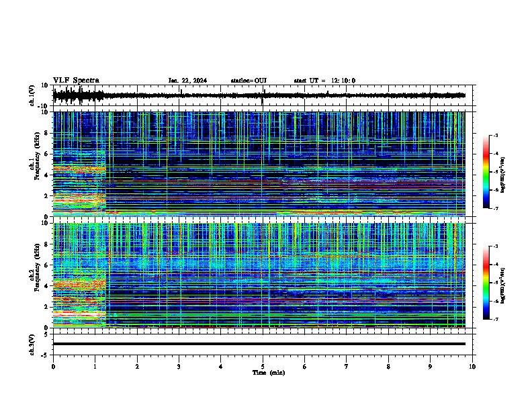The image size is (532, 411).
Task: Click the "VLF Spectra" plot title
Action: point(76,81)
